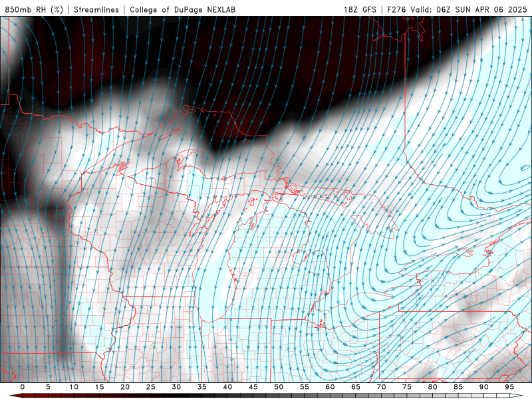Image resolution: width=532 pixels, height=399 pixels.
Task: Click the "20" colorbar value
Action: pyautogui.click(x=125, y=387)
